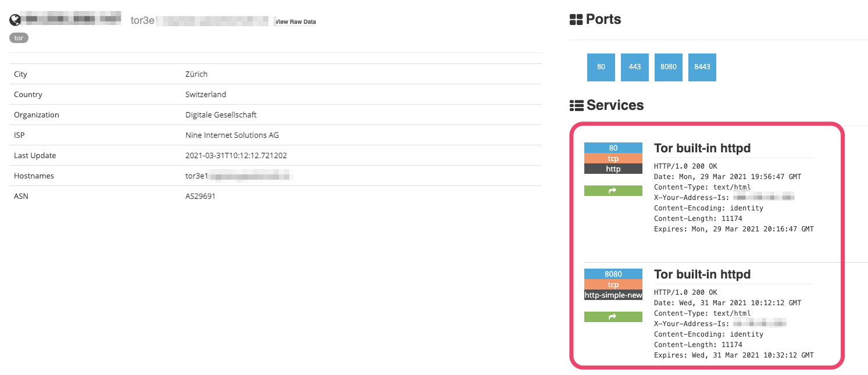Image resolution: width=868 pixels, height=375 pixels.
Task: Click the http-simple-new module label
Action: pyautogui.click(x=613, y=295)
